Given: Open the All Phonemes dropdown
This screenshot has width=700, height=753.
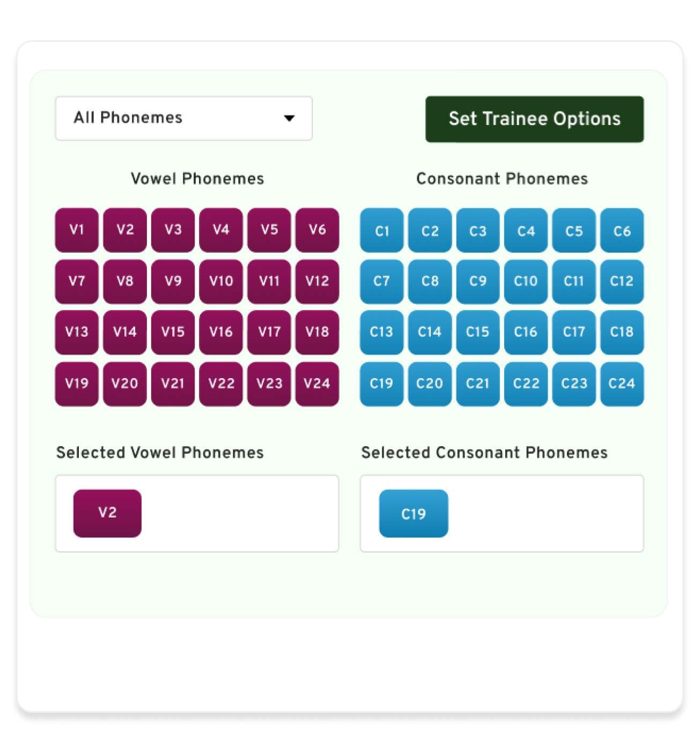Looking at the screenshot, I should (183, 119).
